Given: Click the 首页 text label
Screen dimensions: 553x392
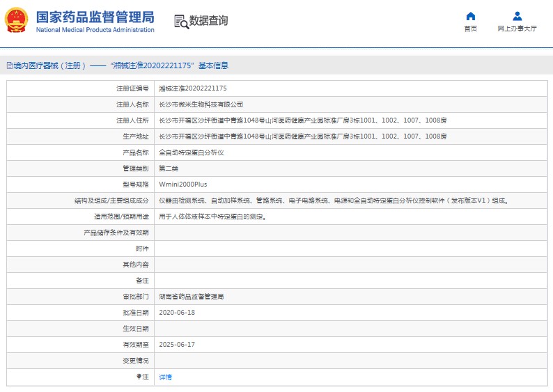Looking at the screenshot, I should pyautogui.click(x=471, y=29).
